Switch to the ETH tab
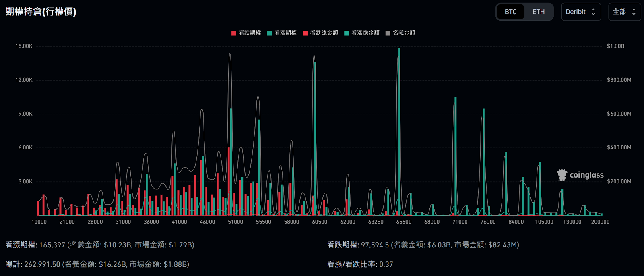 (x=539, y=12)
